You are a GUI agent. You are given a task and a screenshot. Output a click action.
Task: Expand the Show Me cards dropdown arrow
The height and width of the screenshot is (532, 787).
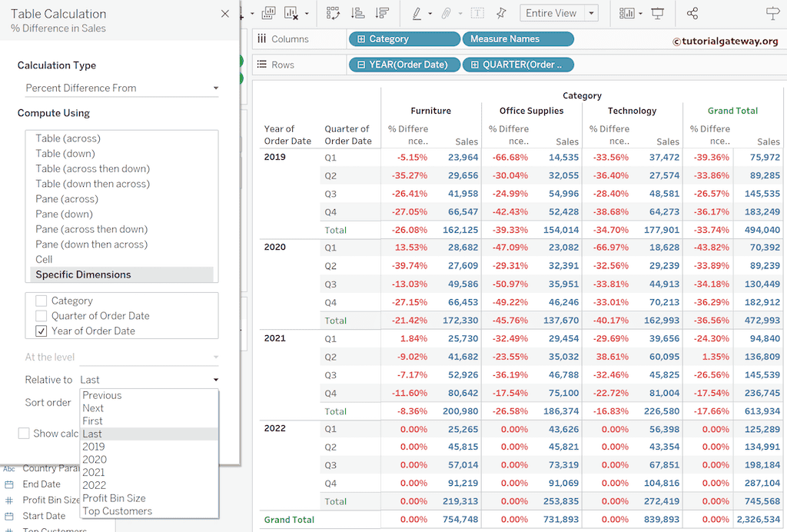[640, 13]
